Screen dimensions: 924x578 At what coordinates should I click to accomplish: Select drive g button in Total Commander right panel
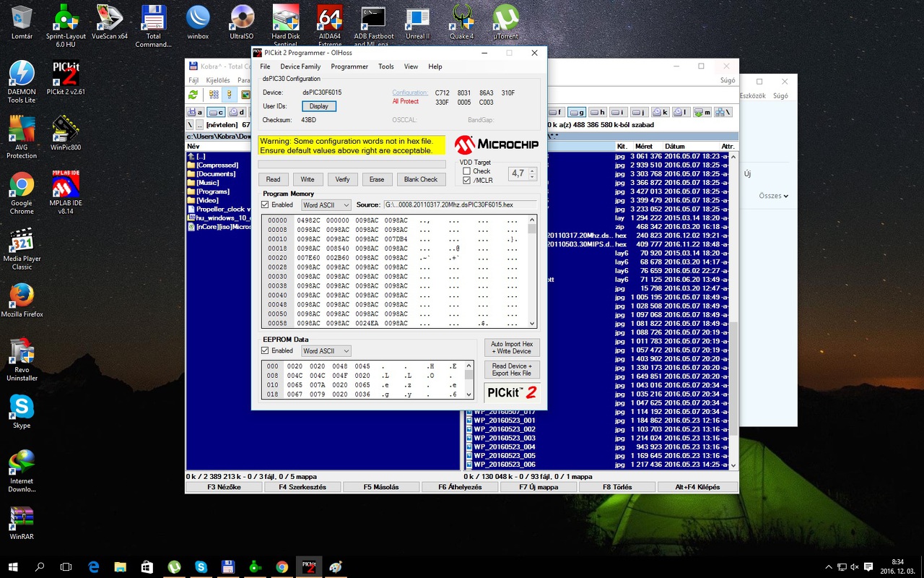(577, 113)
